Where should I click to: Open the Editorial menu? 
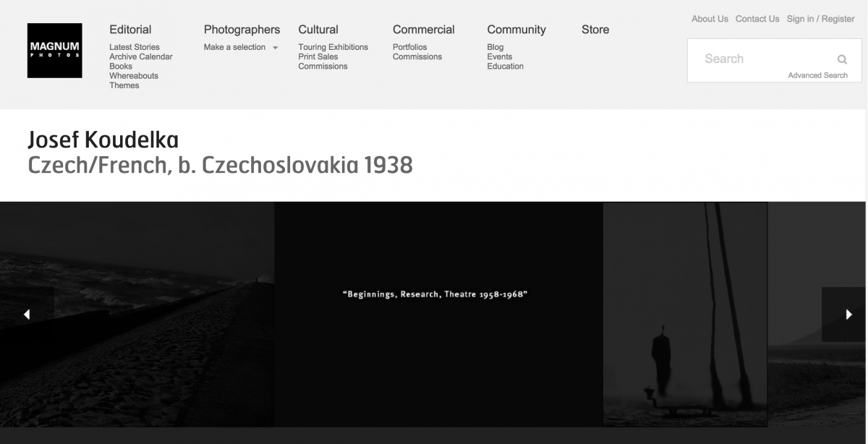(130, 30)
